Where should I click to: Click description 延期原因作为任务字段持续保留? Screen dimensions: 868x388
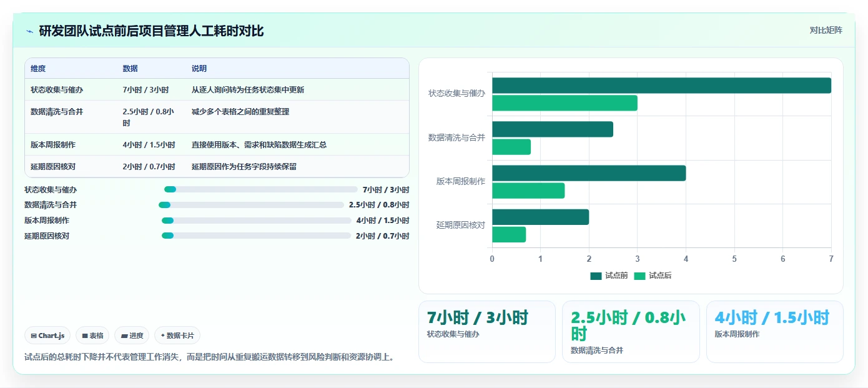[244, 167]
